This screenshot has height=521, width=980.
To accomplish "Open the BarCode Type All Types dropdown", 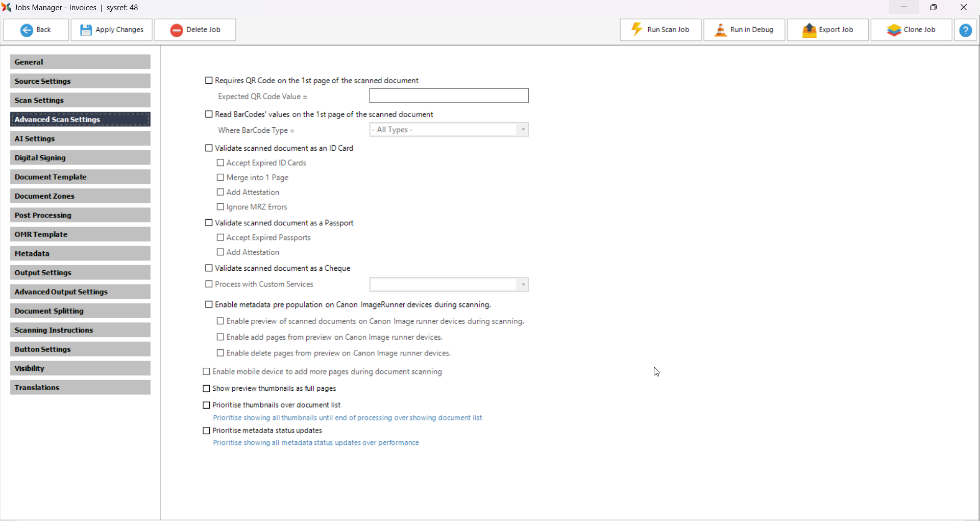I will [x=523, y=130].
